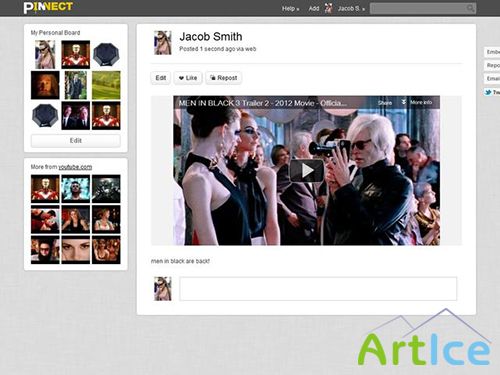Click Share on the video overlay

click(x=385, y=103)
